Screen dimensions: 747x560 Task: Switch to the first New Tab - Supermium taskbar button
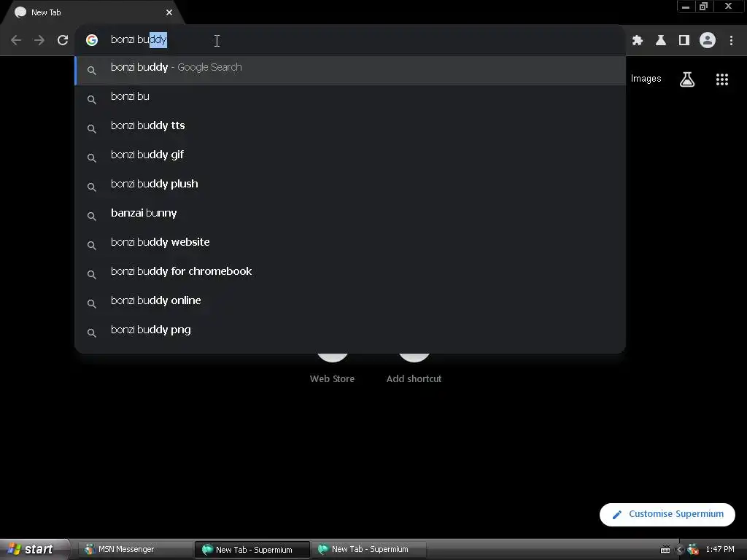click(x=252, y=550)
